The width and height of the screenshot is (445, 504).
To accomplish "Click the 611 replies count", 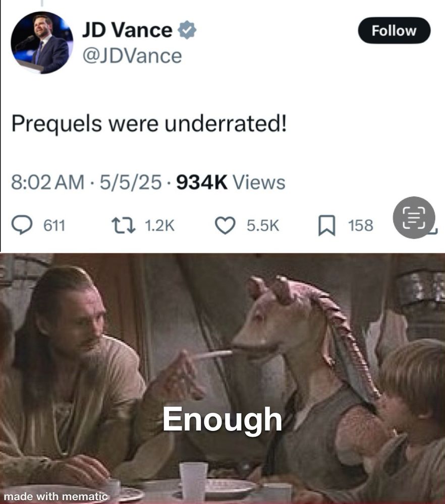I will click(x=54, y=225).
